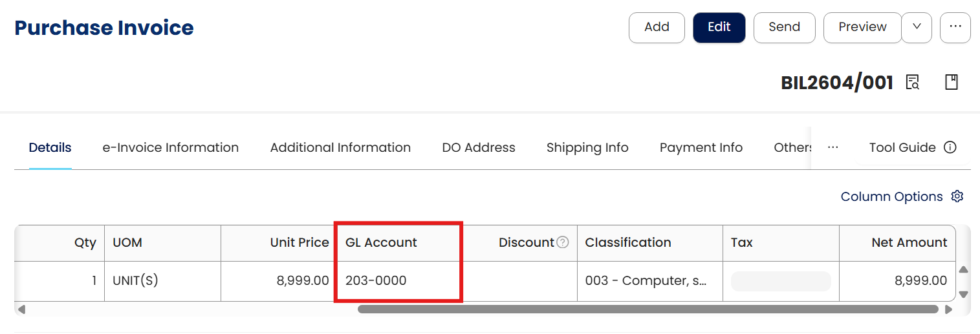Click the bookmark icon beside the invoice number
The width and height of the screenshot is (980, 334).
(951, 83)
